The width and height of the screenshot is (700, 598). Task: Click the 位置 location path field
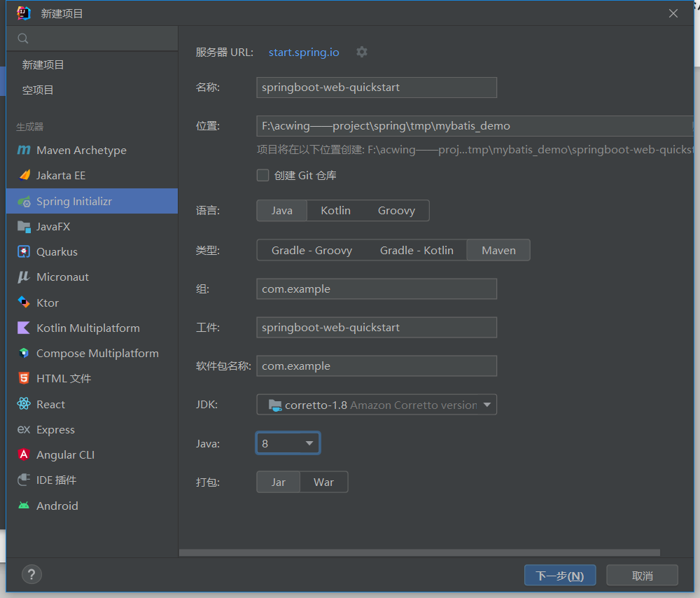(475, 126)
